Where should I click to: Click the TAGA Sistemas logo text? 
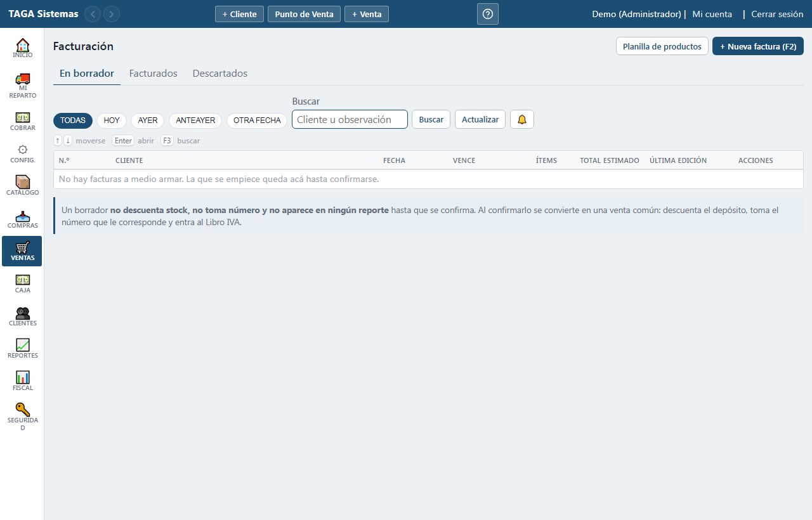[44, 14]
